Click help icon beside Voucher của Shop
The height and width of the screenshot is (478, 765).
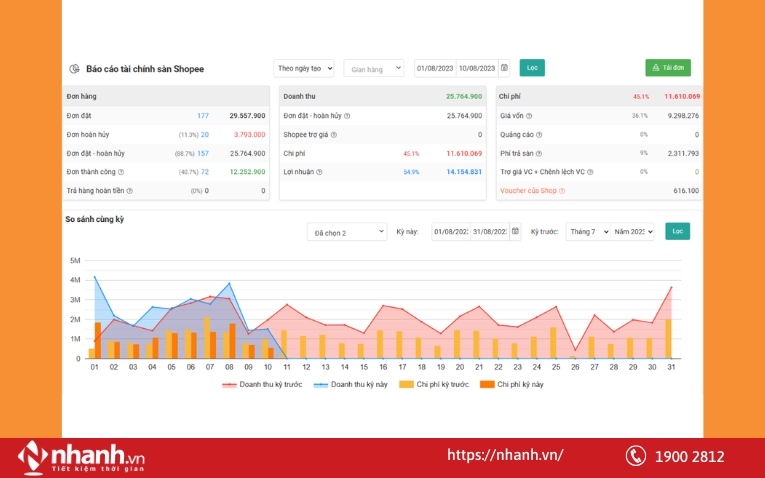pyautogui.click(x=562, y=191)
